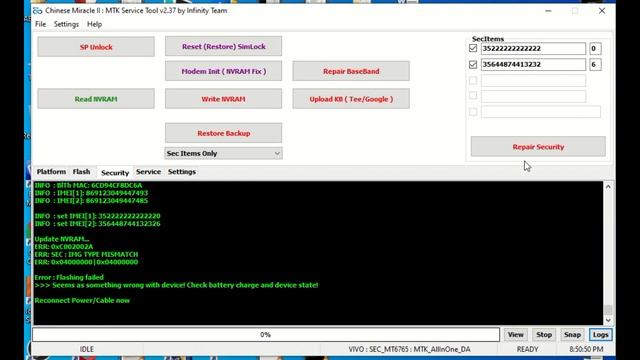Viewport: 640px width, 360px height.
Task: Click the fourth empty SecItems input field
Action: (x=533, y=96)
